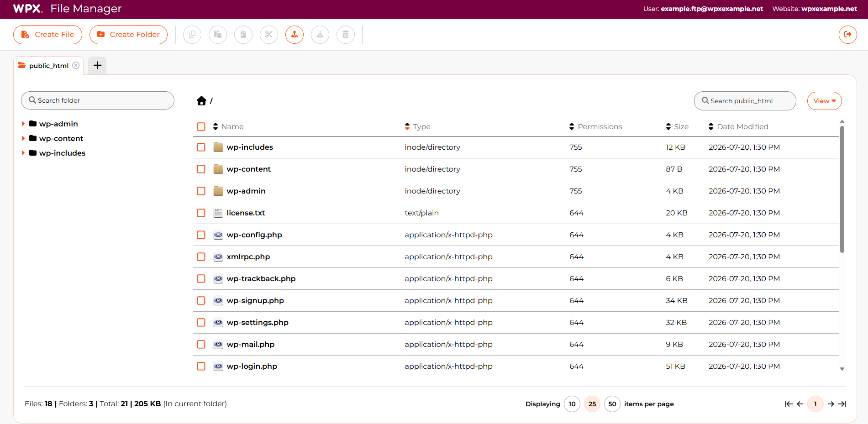Open a new tab with plus button
Image resolution: width=868 pixels, height=424 pixels.
(x=97, y=66)
